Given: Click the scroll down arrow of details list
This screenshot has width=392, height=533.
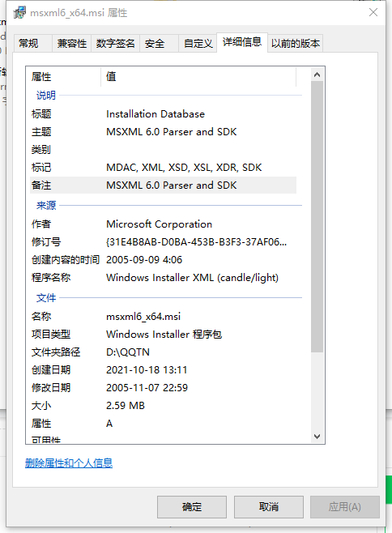Looking at the screenshot, I should (x=317, y=436).
